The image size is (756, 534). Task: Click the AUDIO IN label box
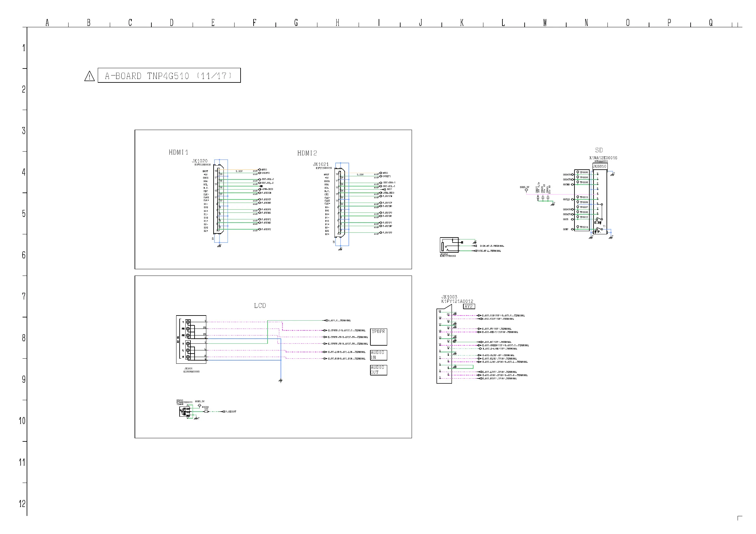[378, 355]
